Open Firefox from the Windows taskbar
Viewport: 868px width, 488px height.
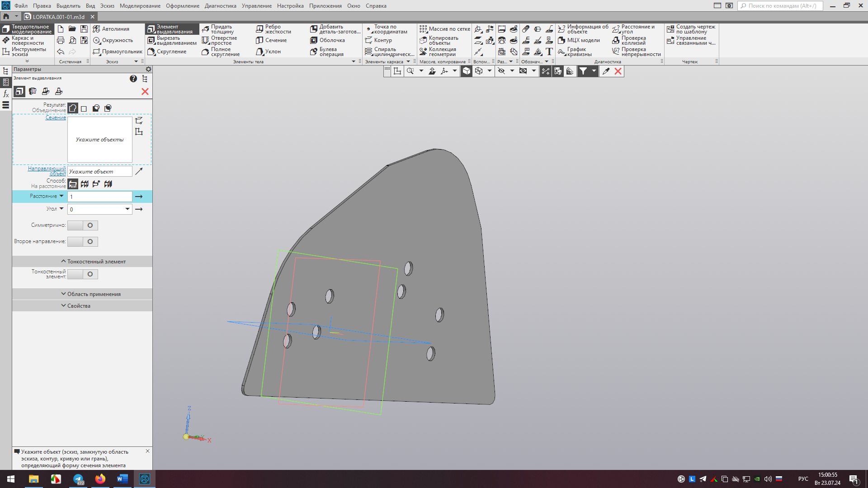tap(100, 479)
